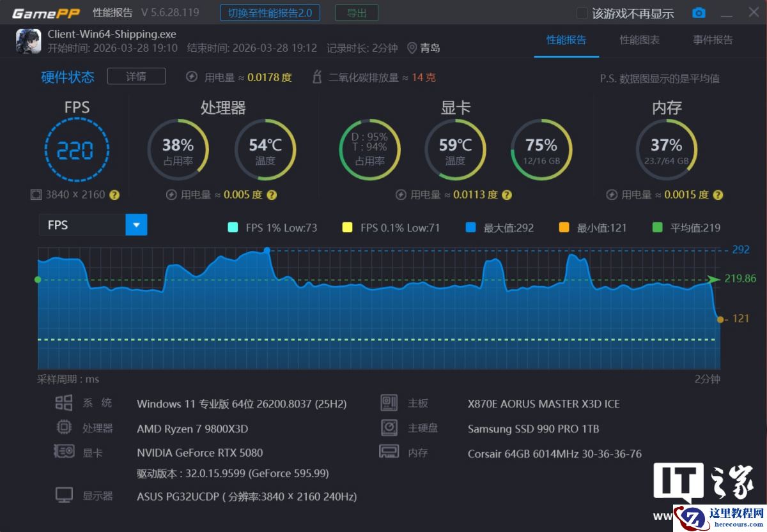The image size is (767, 532).
Task: Click the power icon under the 处理器 gauges
Action: [171, 195]
